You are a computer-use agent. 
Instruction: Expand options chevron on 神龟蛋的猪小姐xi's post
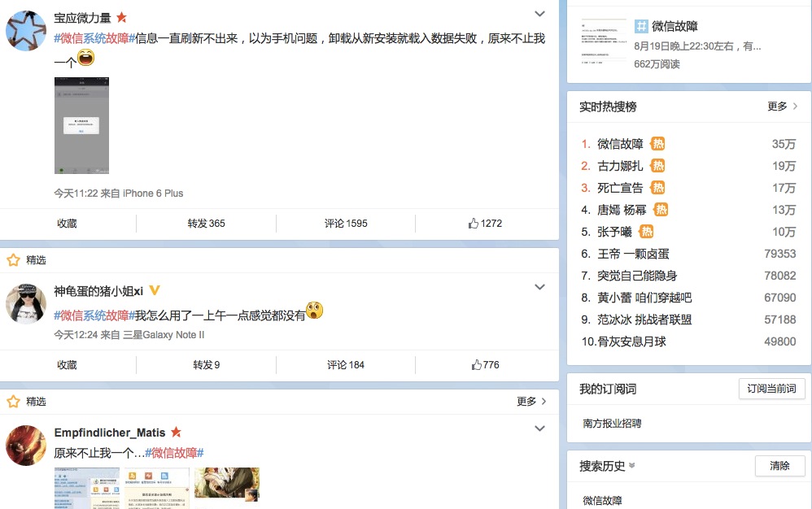pos(539,287)
